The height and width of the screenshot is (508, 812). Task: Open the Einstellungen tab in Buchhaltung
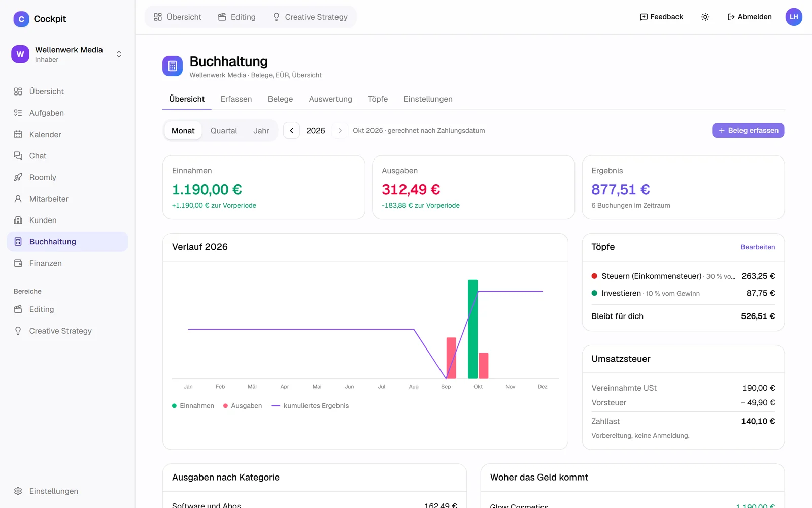[428, 99]
